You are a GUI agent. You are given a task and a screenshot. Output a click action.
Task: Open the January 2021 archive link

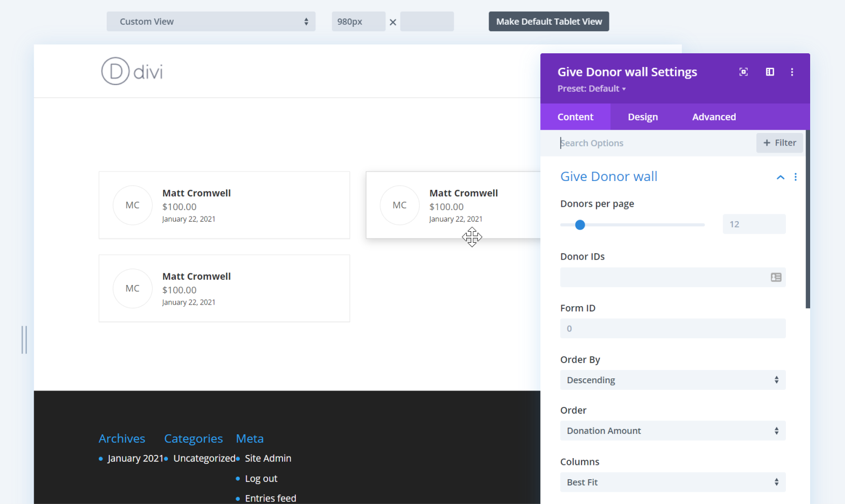tap(136, 459)
